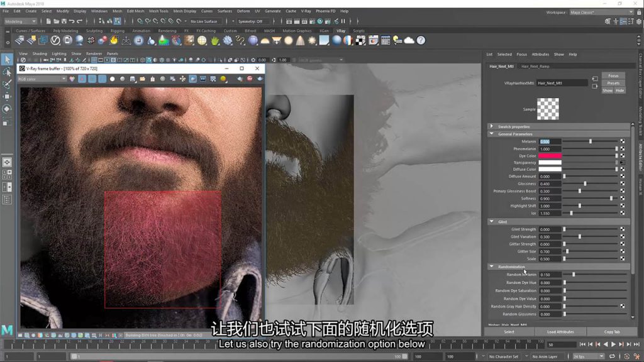Viewport: 644px width, 362px height.
Task: Activate the Rotate tool in the toolbox
Action: pyautogui.click(x=7, y=109)
